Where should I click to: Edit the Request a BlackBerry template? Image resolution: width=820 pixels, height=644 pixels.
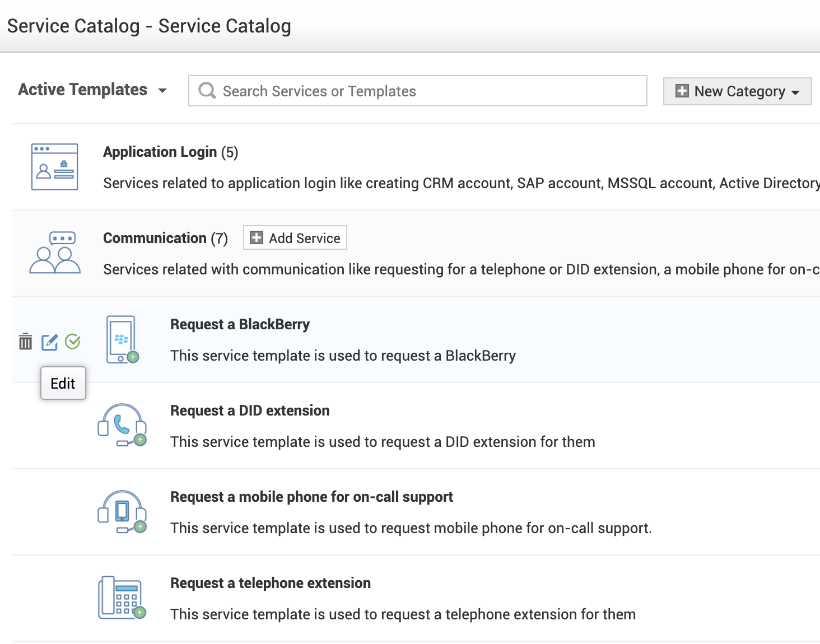tap(49, 342)
